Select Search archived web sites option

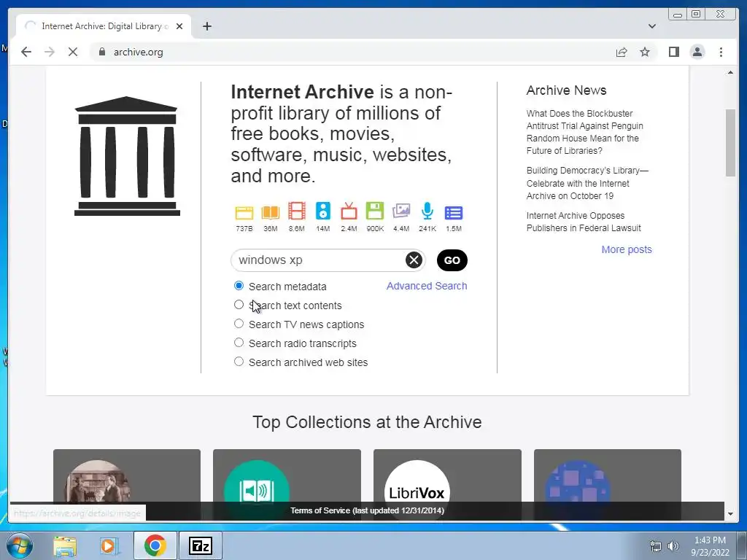(239, 362)
